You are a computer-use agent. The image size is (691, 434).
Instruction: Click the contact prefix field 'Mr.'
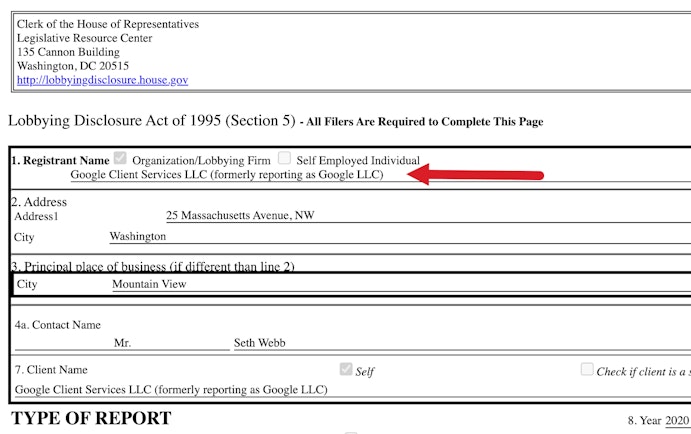tap(122, 343)
